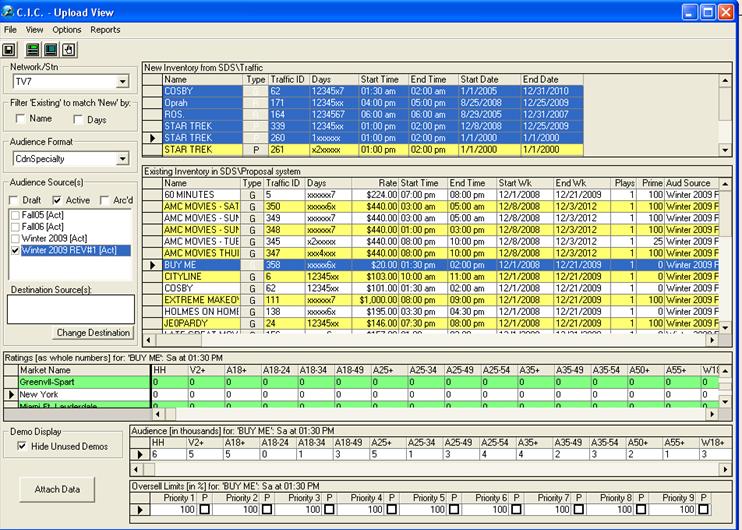Open the Network/Stn dropdown showing TV7
742x530 pixels.
tap(123, 81)
